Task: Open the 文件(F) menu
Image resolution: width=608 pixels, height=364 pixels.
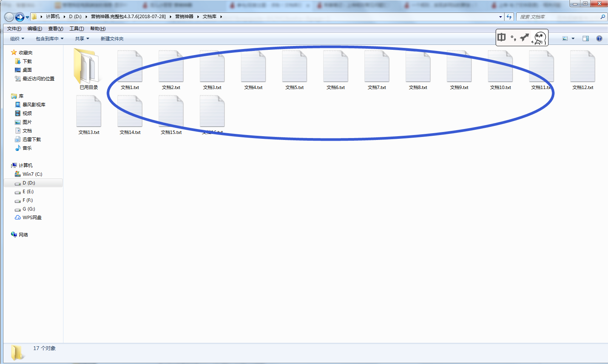Action: tap(14, 29)
